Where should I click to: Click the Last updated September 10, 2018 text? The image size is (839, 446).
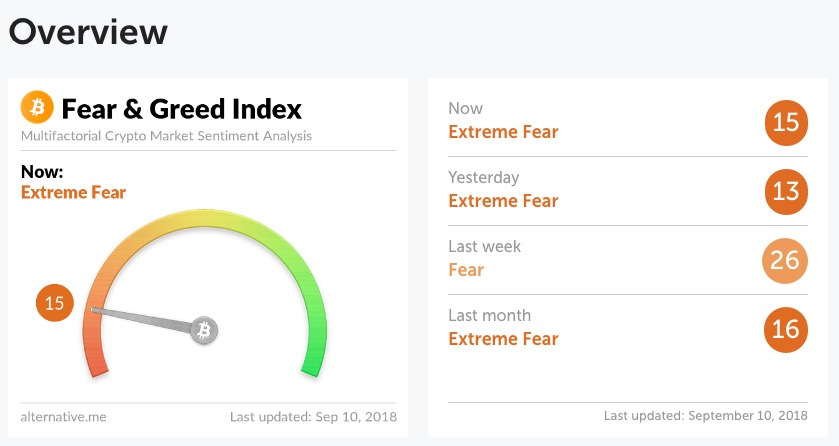(706, 416)
